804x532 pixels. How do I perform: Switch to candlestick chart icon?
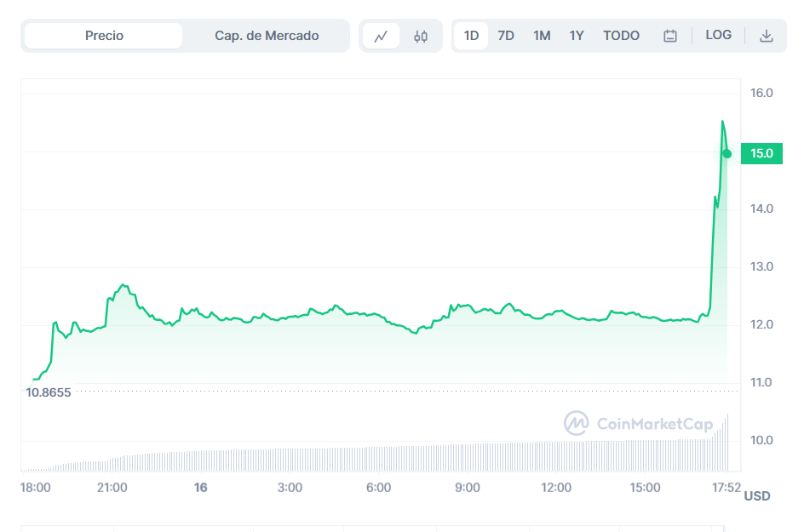point(421,36)
